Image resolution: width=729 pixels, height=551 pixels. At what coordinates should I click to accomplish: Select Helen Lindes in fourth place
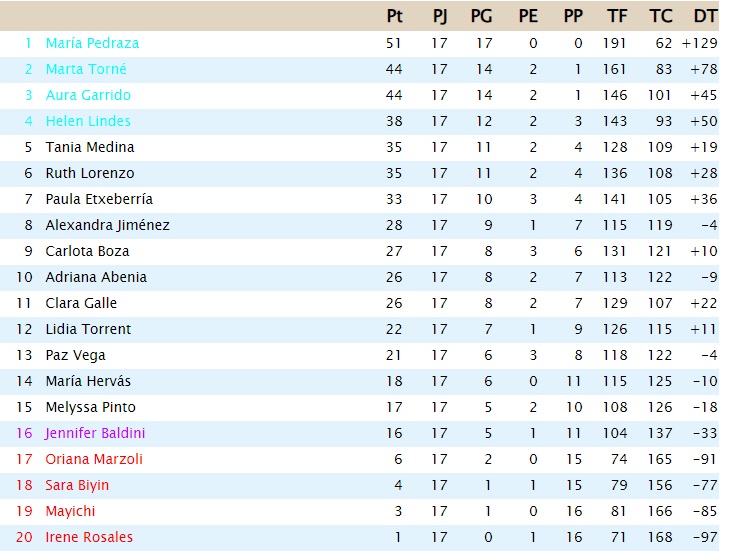point(88,121)
